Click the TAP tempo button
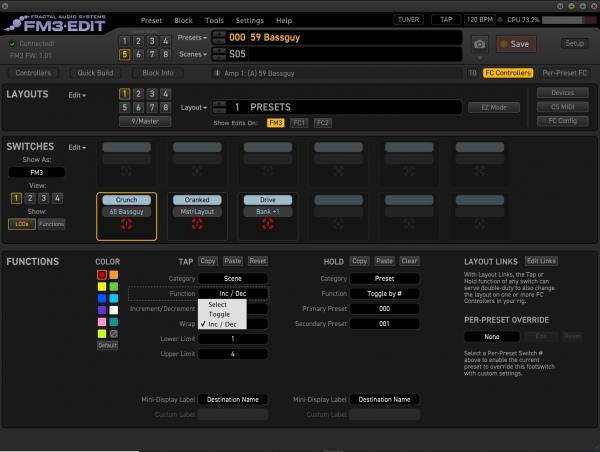This screenshot has height=452, width=600. [446, 20]
